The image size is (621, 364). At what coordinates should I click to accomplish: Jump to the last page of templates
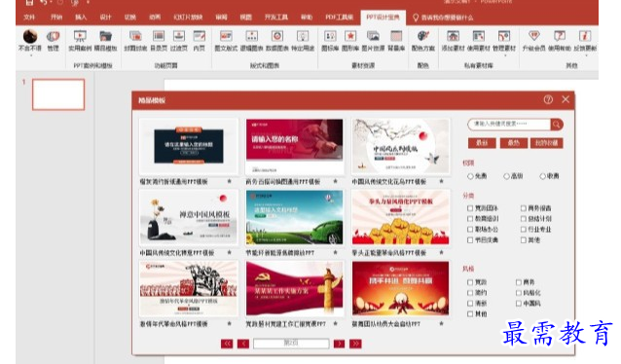355,344
